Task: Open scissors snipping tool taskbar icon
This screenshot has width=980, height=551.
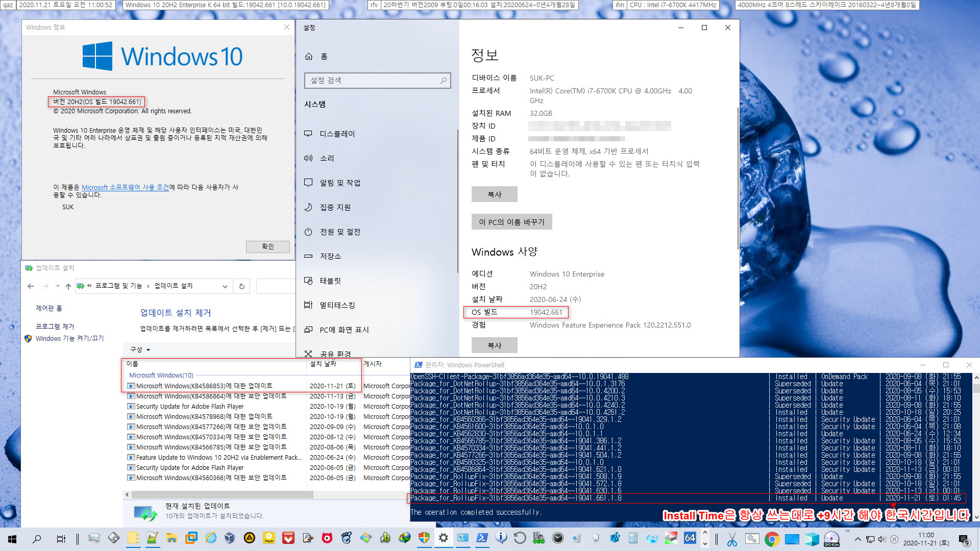Action: (x=732, y=539)
